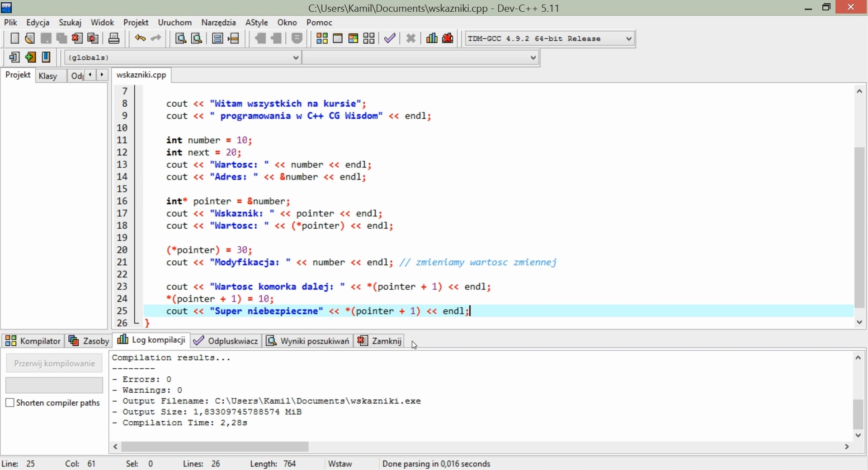Click the Find magnifier icon
The height and width of the screenshot is (470, 868).
pyautogui.click(x=181, y=39)
